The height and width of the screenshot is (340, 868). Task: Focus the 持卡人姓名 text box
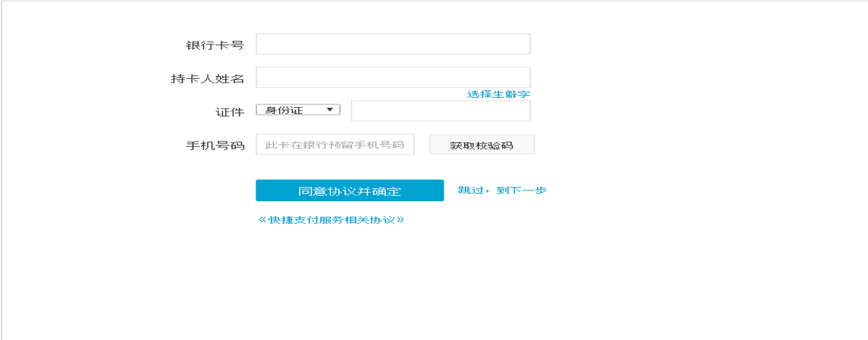(x=393, y=77)
